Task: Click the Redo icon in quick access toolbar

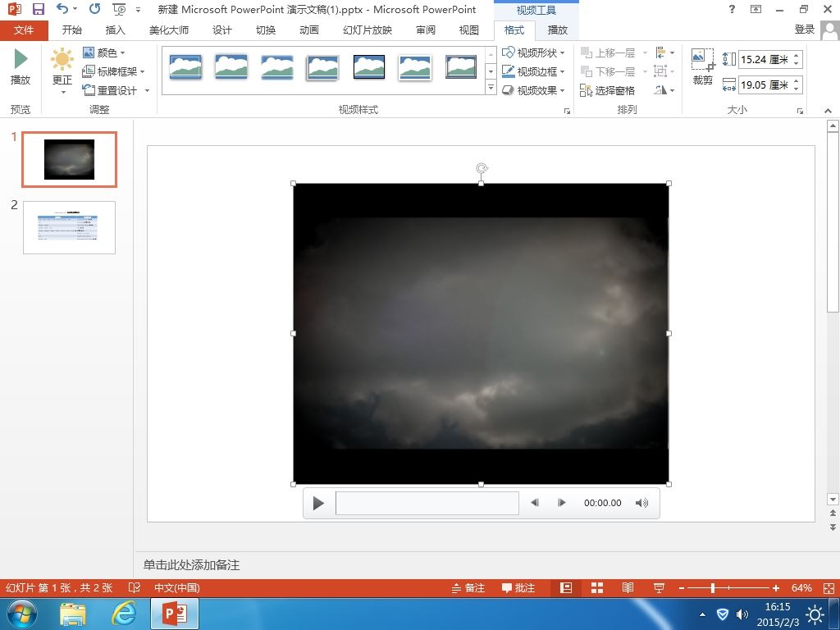Action: tap(95, 9)
